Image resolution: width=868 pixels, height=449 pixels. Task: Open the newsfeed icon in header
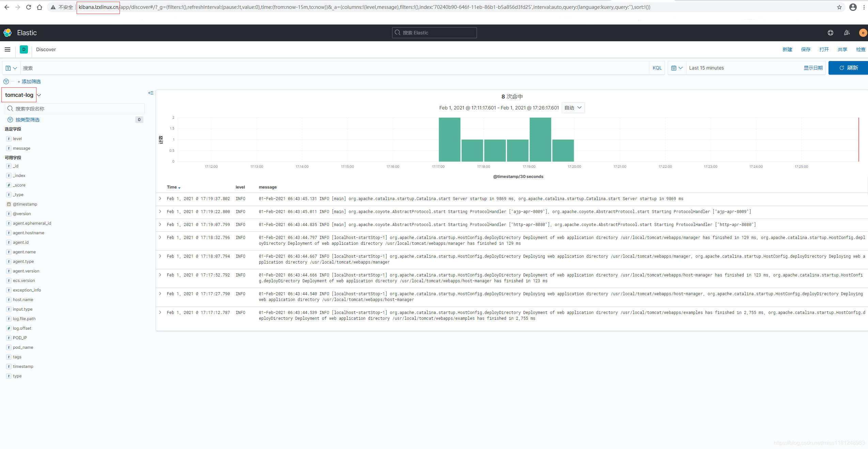pyautogui.click(x=847, y=33)
